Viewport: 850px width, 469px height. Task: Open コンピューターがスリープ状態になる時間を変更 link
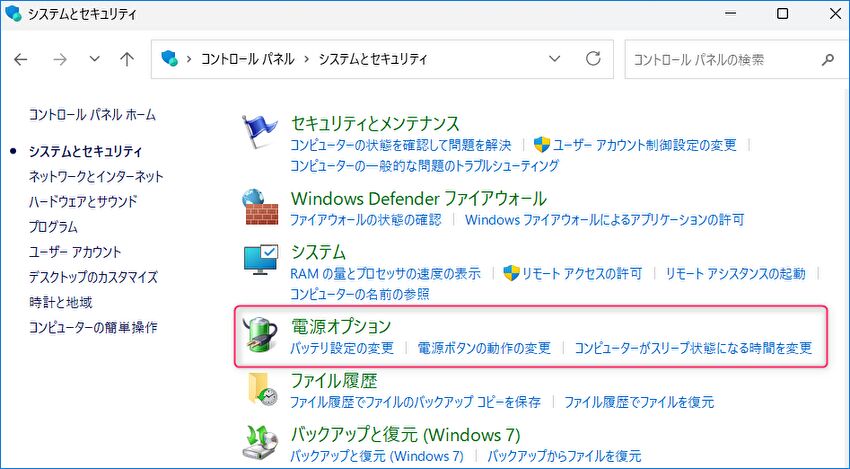pyautogui.click(x=693, y=348)
